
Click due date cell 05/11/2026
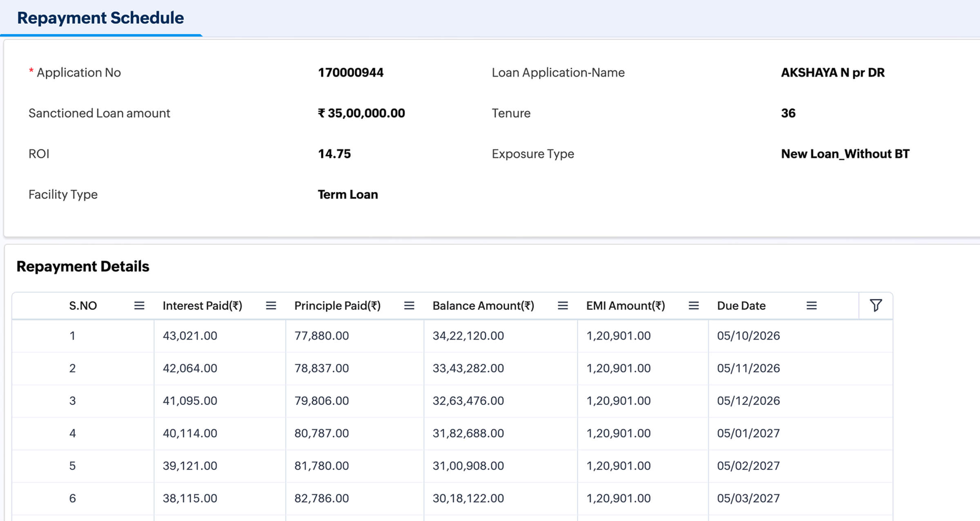748,368
